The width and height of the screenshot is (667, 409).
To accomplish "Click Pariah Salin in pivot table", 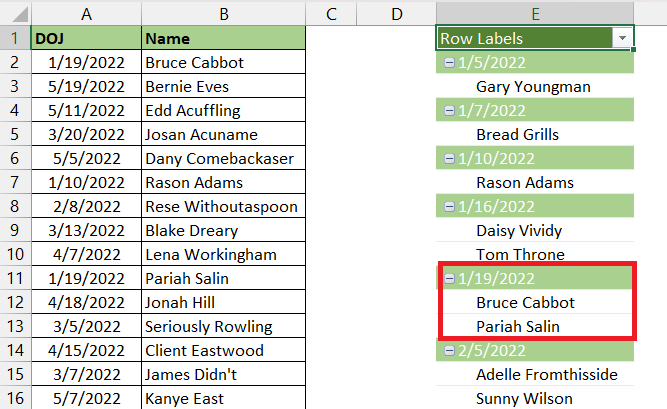I will tap(518, 326).
